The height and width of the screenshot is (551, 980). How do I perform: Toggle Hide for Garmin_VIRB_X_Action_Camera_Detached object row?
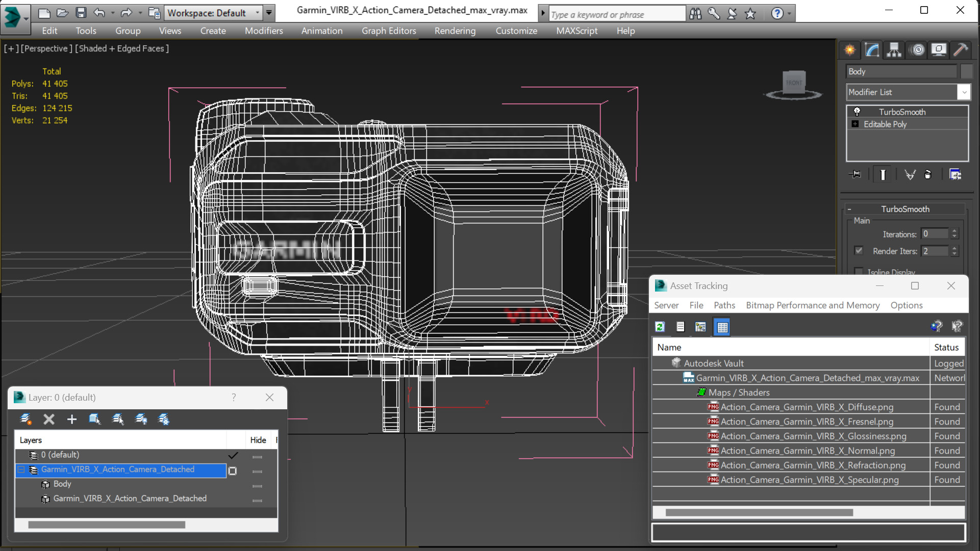(x=257, y=501)
